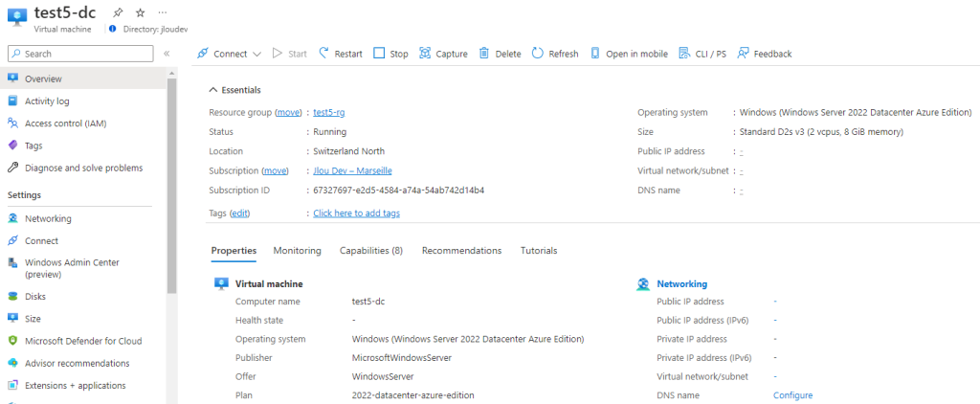The height and width of the screenshot is (404, 980).
Task: Pin test5-dc to dashboard using pin icon
Action: (x=118, y=12)
